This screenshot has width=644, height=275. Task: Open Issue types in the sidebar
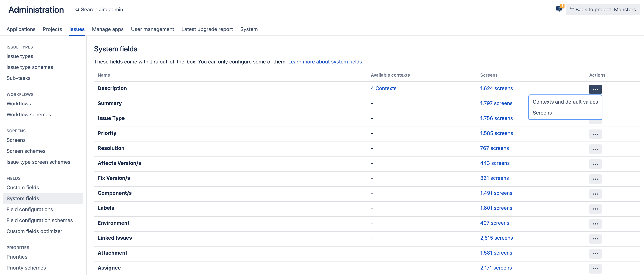click(20, 56)
